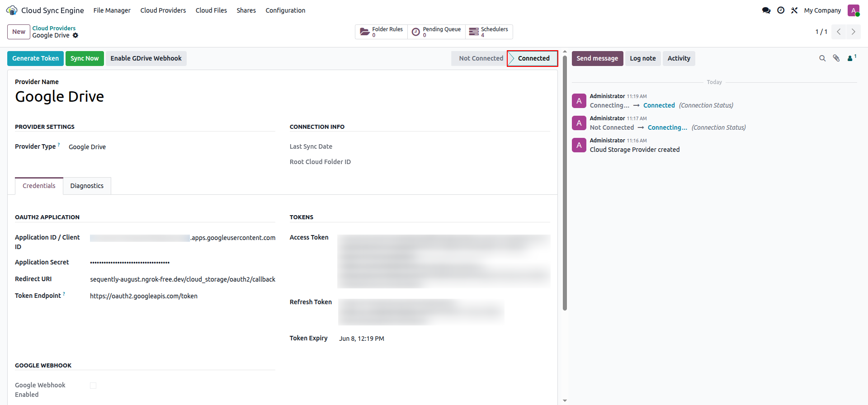Open My Company switcher
The width and height of the screenshot is (868, 405).
[x=822, y=10]
